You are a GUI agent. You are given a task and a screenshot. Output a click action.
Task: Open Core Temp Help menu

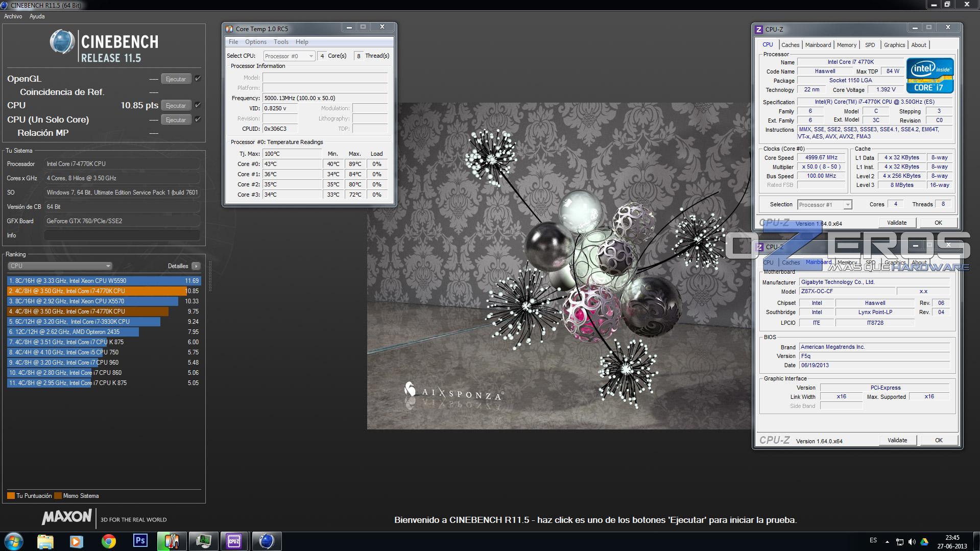coord(302,42)
